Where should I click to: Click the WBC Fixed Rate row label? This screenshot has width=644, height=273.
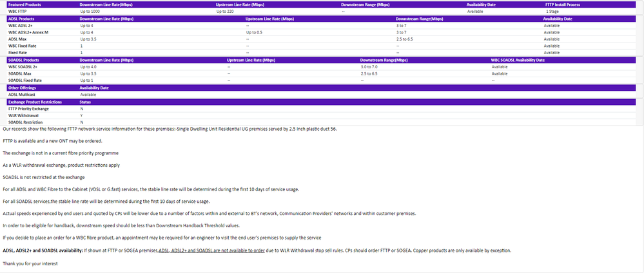(22, 46)
